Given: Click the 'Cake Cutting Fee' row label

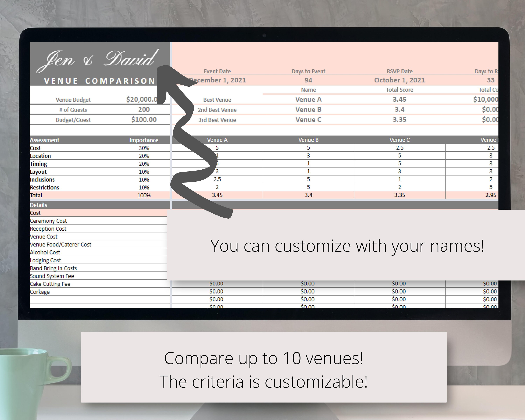Looking at the screenshot, I should point(50,284).
